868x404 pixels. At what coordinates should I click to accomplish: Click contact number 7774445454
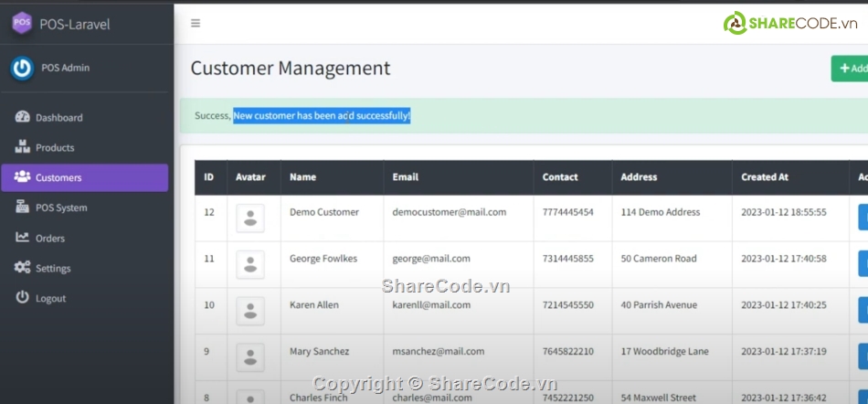(x=568, y=212)
